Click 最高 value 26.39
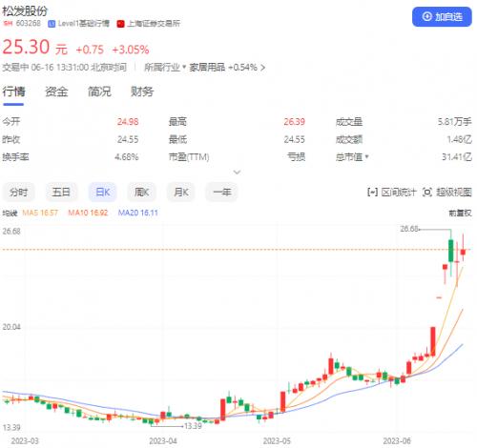The height and width of the screenshot is (448, 477). coord(294,122)
